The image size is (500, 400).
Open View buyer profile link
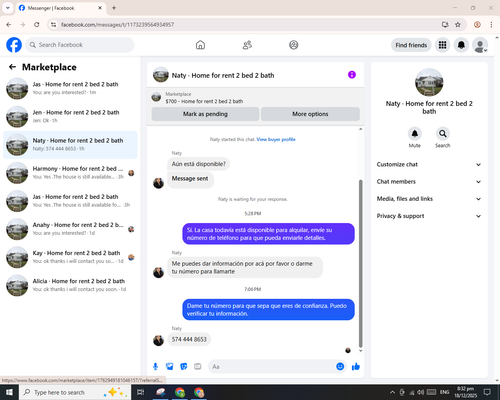[x=276, y=139]
